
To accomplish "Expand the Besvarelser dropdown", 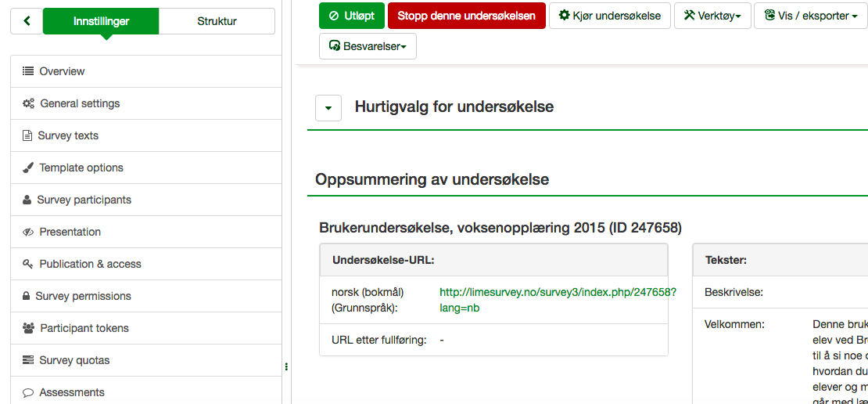I will click(368, 46).
